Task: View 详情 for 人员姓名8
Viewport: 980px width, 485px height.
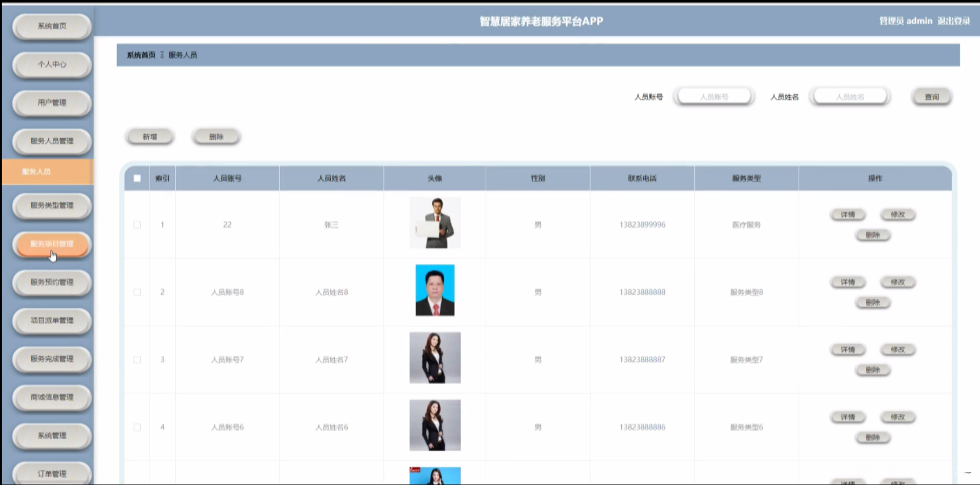Action: [848, 282]
